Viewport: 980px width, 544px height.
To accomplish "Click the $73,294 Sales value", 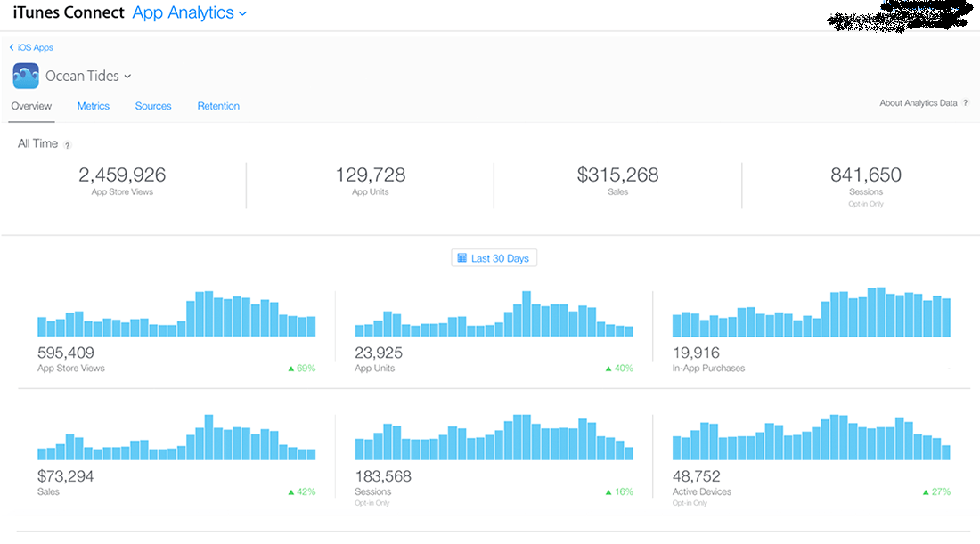I will click(66, 476).
